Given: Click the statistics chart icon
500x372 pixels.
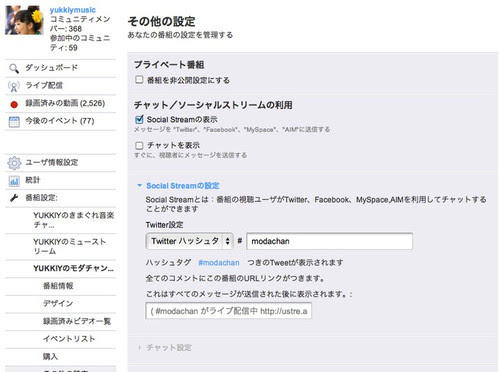Looking at the screenshot, I should pos(14,181).
